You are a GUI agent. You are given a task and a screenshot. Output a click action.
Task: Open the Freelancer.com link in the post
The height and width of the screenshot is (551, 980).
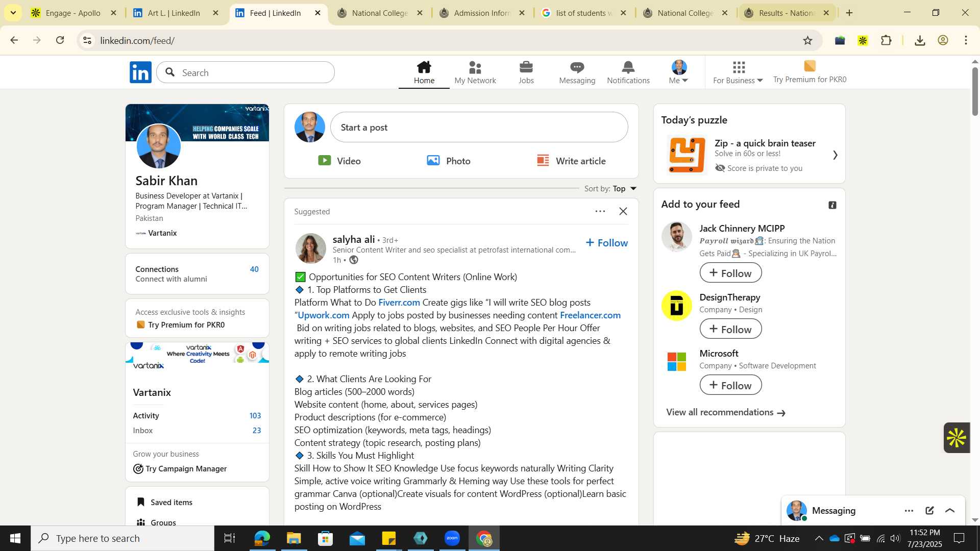click(590, 315)
